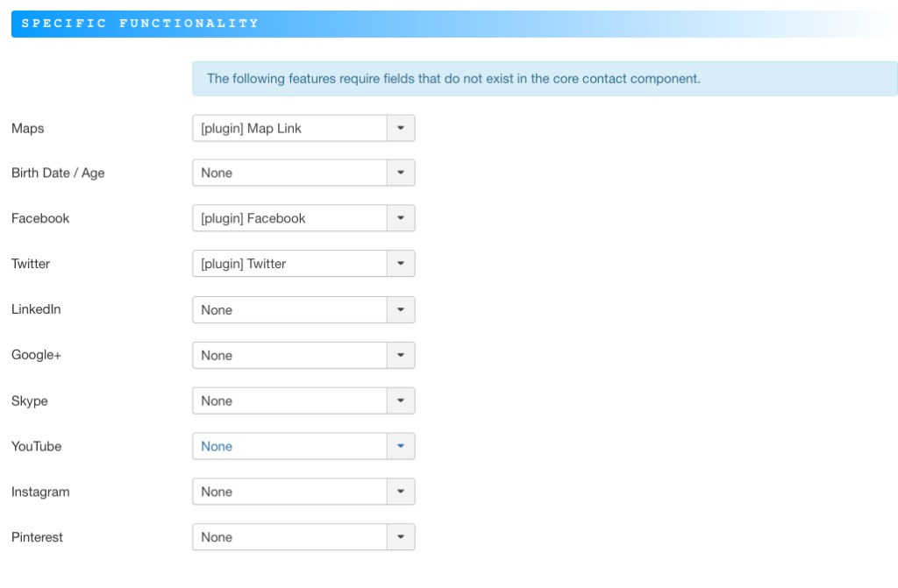Image resolution: width=898 pixels, height=588 pixels.
Task: Click the Pinterest field label
Action: pos(38,537)
